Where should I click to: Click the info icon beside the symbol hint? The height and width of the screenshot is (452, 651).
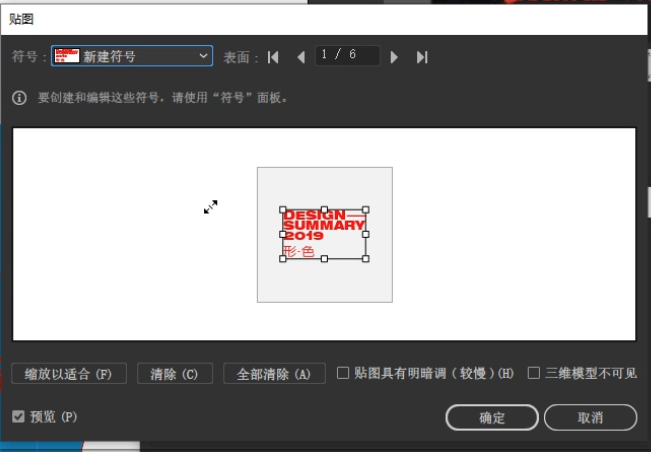pyautogui.click(x=19, y=98)
